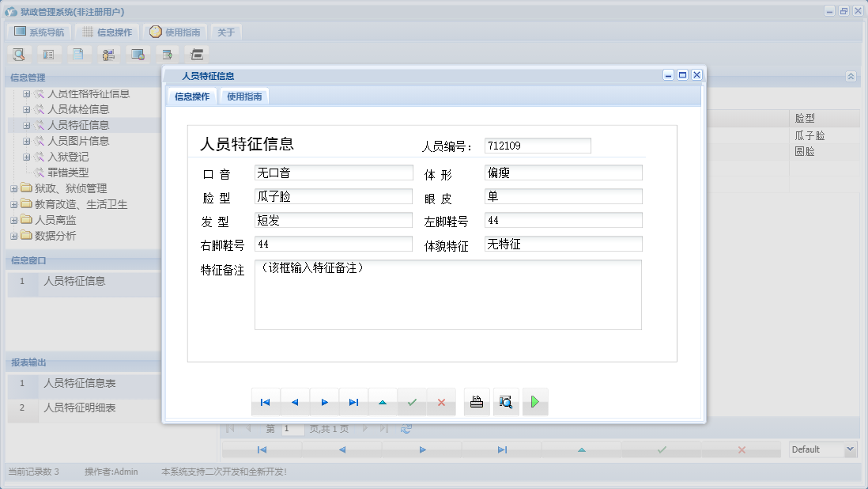This screenshot has height=489, width=868.
Task: Click the export toolbar icon
Action: point(168,54)
